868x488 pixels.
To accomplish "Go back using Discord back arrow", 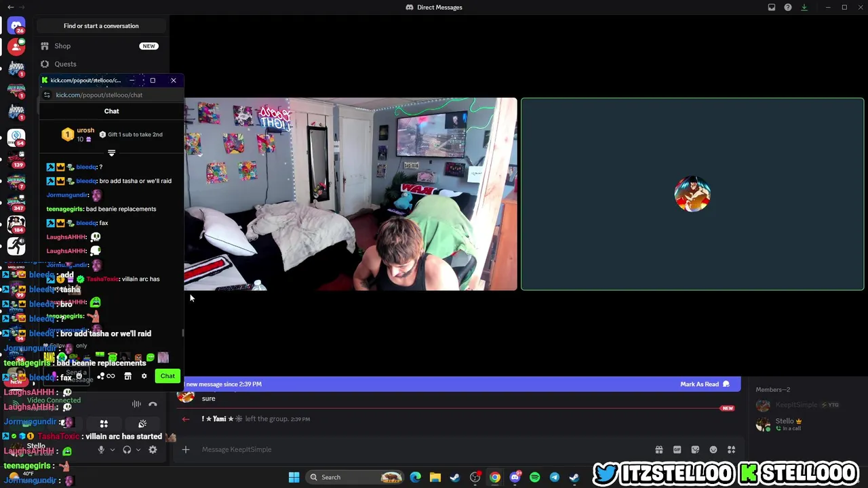I will coord(10,7).
